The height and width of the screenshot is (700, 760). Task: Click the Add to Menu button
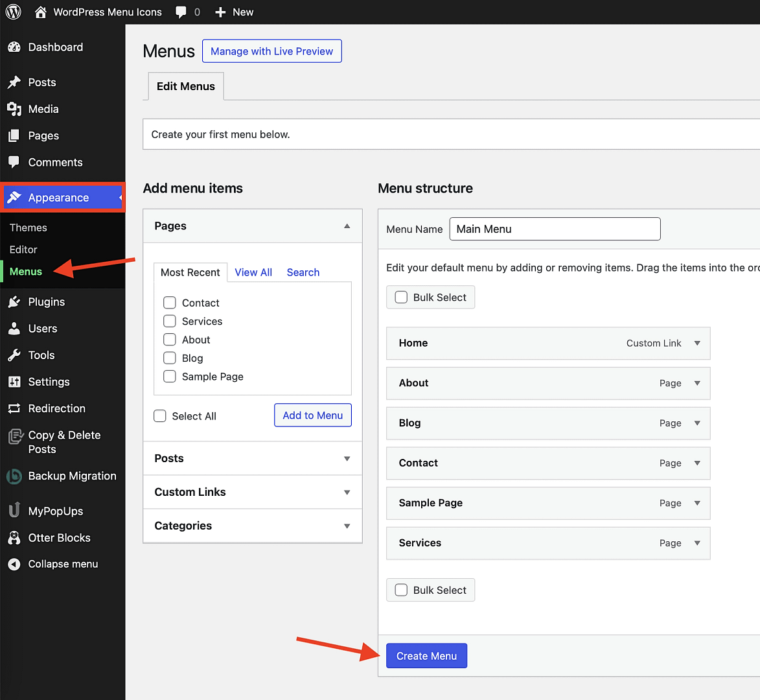tap(313, 415)
